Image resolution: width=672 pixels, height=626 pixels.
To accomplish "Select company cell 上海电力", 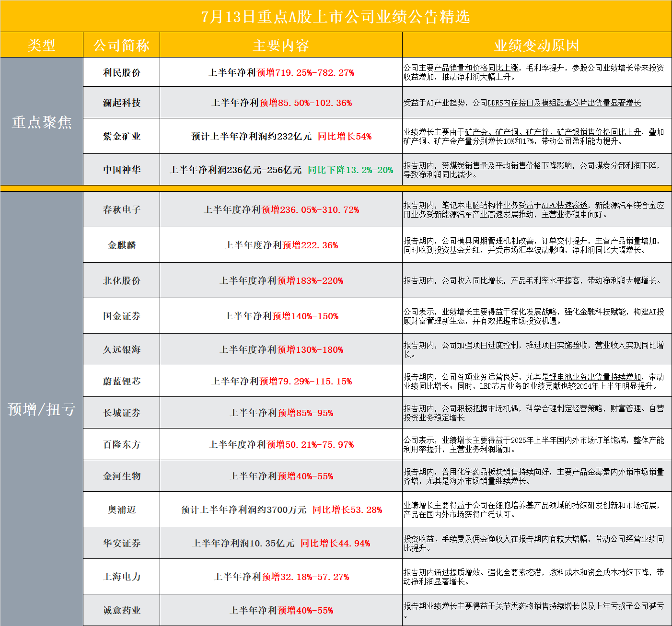I will pos(121,577).
